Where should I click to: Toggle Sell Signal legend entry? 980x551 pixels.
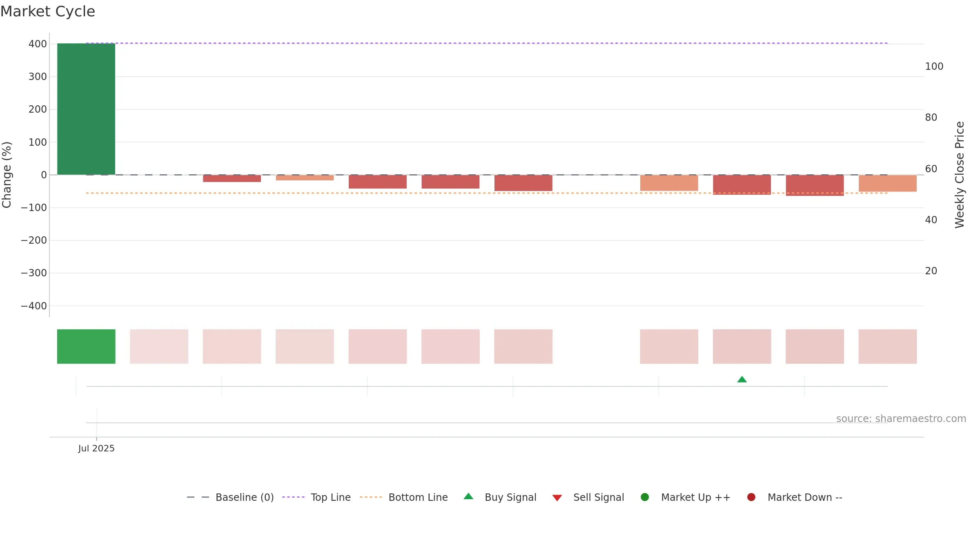pyautogui.click(x=588, y=497)
